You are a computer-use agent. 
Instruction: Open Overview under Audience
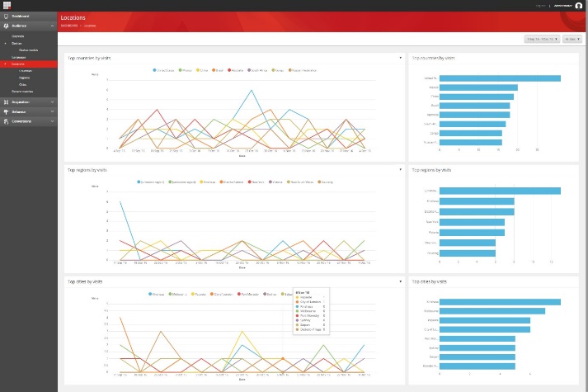(x=17, y=36)
